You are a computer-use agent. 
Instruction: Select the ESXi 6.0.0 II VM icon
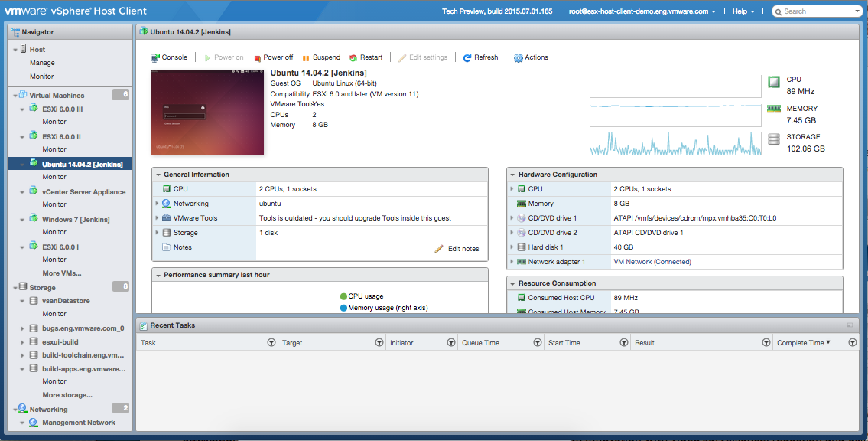[x=34, y=136]
